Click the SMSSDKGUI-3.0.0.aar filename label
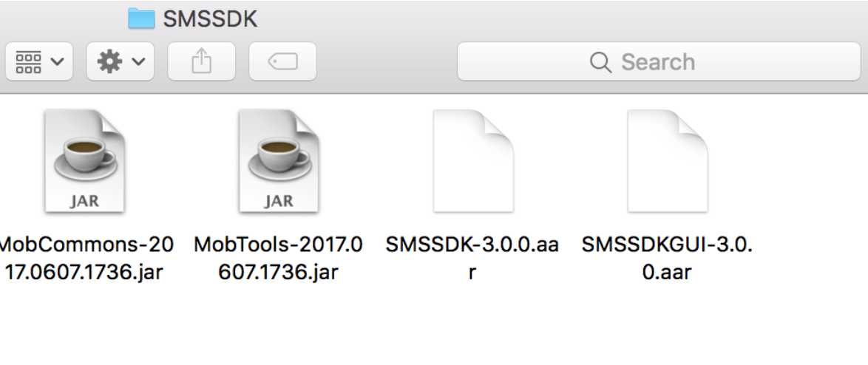This screenshot has height=365, width=868. pos(667,259)
